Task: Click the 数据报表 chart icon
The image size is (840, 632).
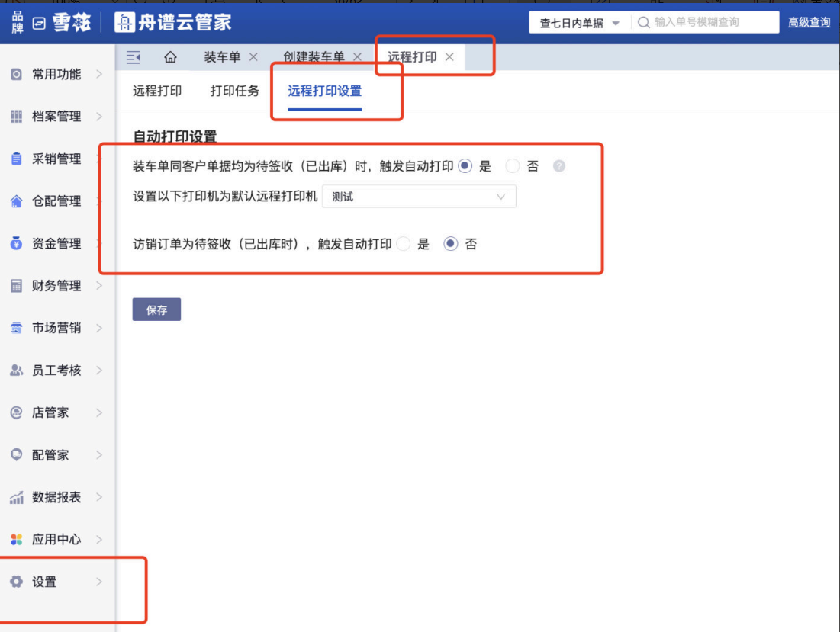Action: click(17, 497)
